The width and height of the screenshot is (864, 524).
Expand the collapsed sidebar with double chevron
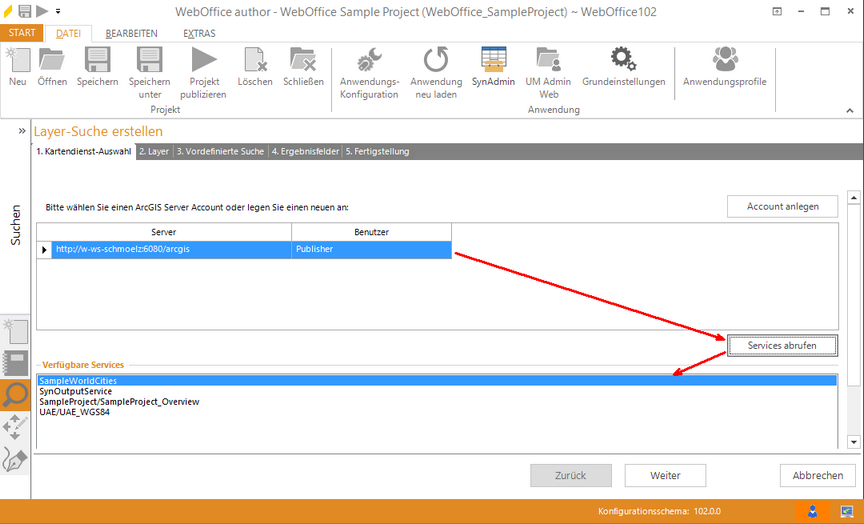click(21, 131)
